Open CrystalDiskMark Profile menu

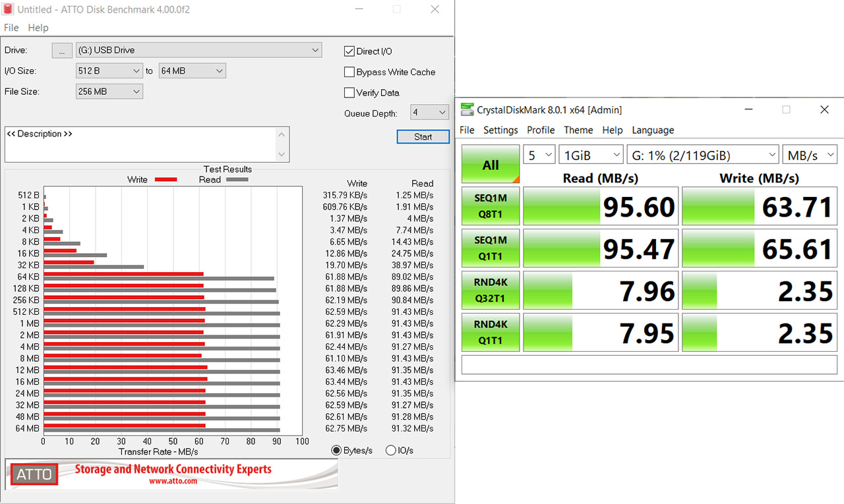(x=541, y=130)
